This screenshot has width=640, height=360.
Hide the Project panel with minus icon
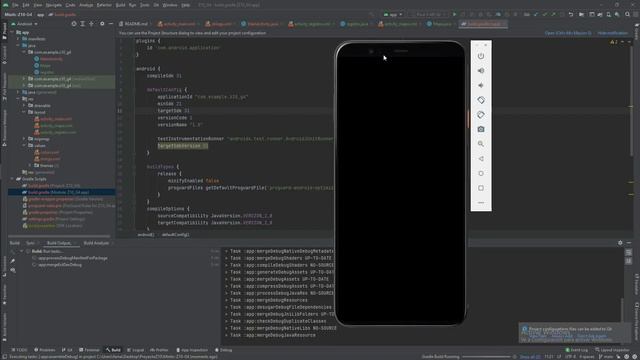(x=111, y=24)
